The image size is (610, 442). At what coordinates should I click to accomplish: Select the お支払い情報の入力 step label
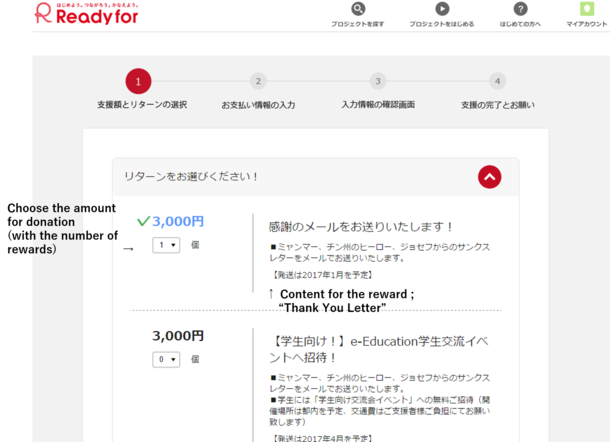coord(258,104)
